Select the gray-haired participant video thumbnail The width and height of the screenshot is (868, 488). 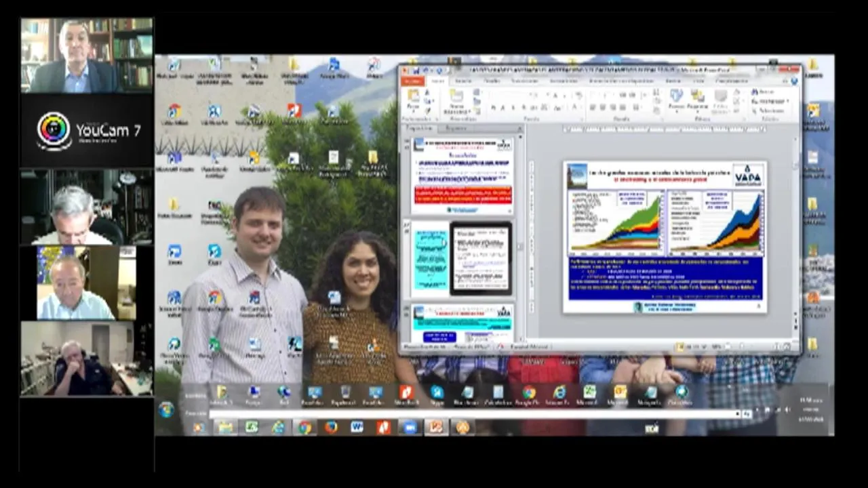[87, 207]
